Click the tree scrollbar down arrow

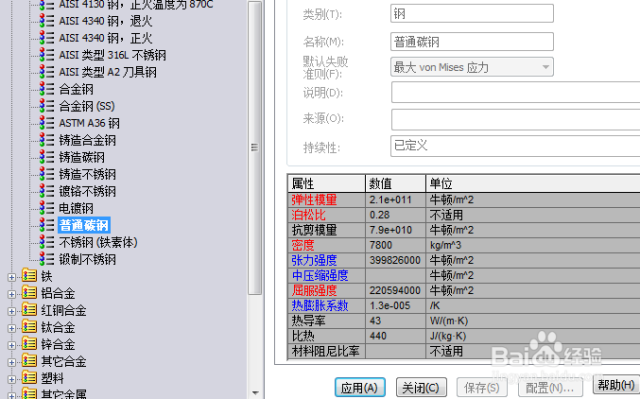point(255,392)
